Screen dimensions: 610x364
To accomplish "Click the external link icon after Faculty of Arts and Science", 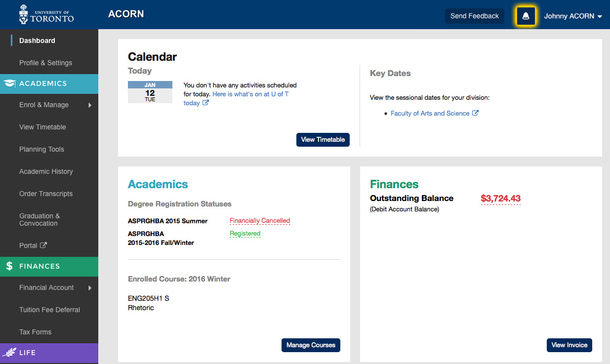I will (x=475, y=113).
